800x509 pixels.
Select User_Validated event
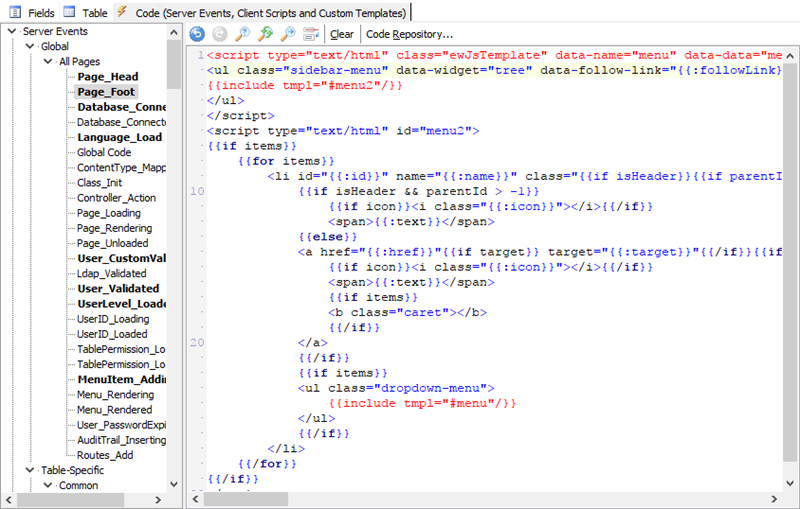point(118,289)
